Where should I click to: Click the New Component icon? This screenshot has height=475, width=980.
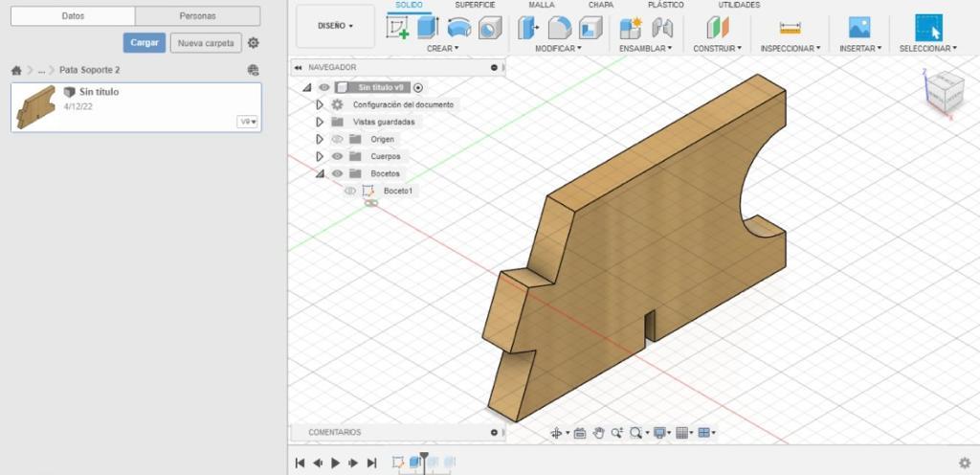pyautogui.click(x=631, y=28)
